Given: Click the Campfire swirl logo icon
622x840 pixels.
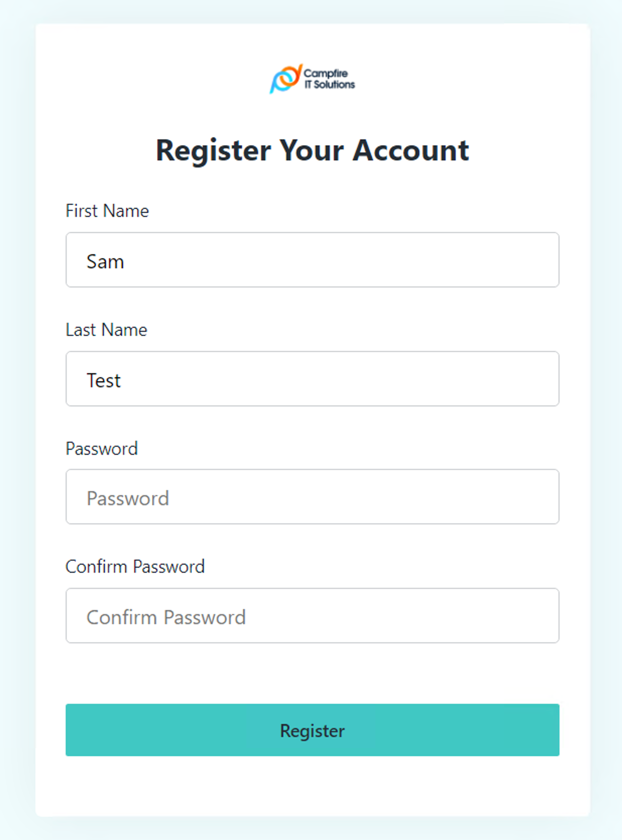Looking at the screenshot, I should [x=286, y=79].
